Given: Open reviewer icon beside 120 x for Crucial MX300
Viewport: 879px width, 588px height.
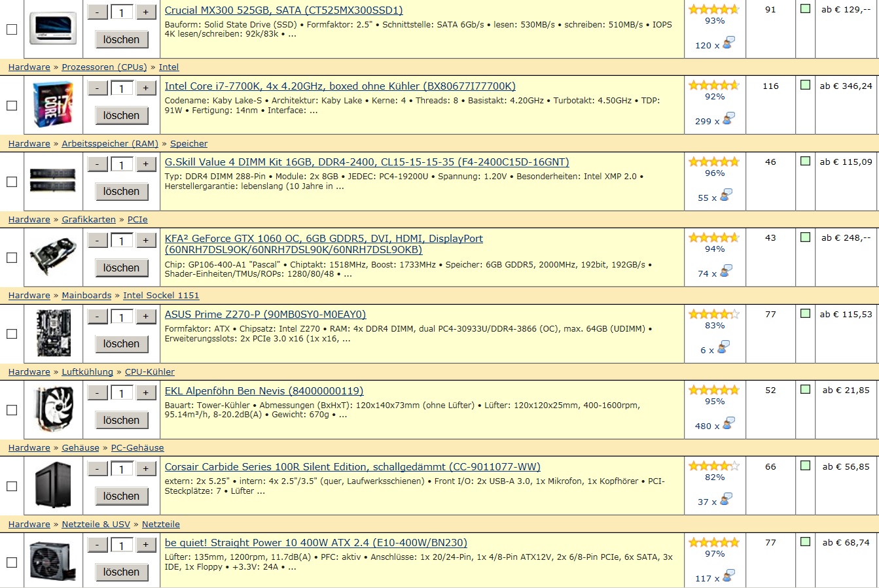Looking at the screenshot, I should click(x=728, y=43).
